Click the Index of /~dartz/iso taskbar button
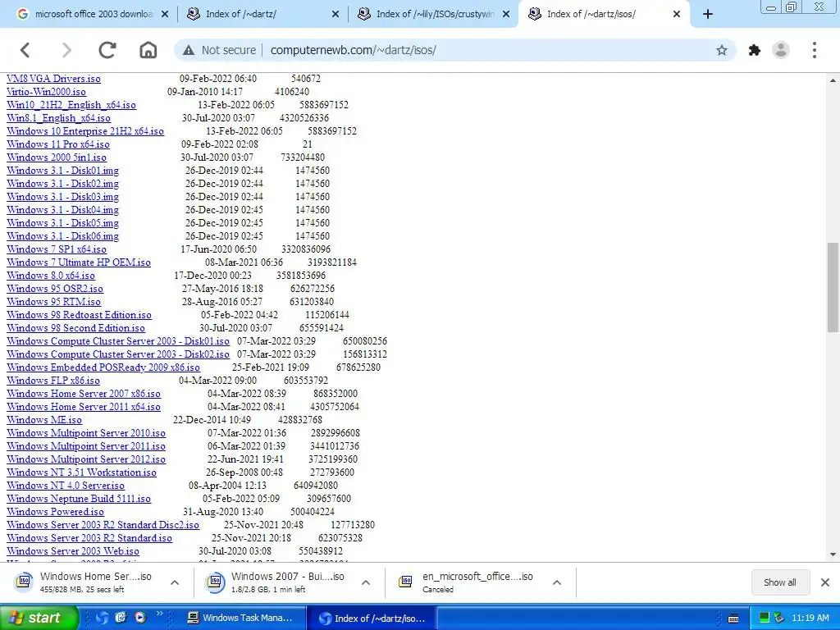 click(x=372, y=619)
